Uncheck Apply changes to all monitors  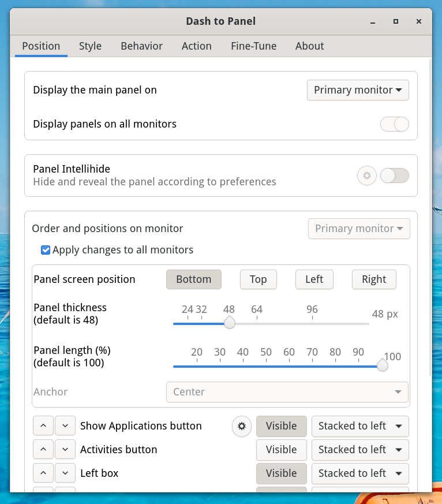[46, 250]
